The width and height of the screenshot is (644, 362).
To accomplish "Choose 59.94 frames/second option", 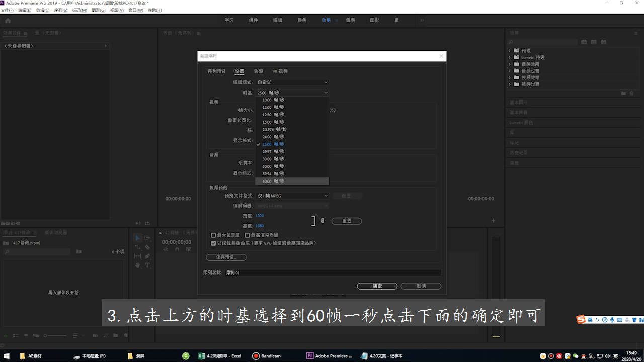I will click(x=292, y=173).
